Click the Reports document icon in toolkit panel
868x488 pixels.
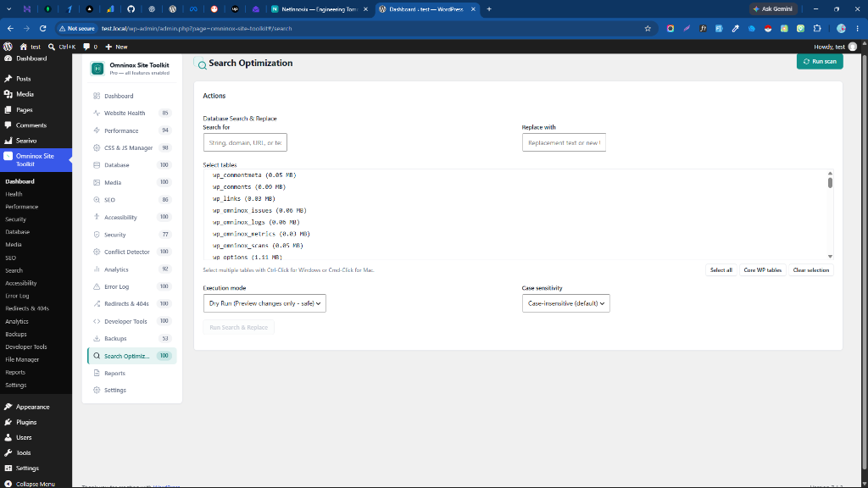[97, 373]
